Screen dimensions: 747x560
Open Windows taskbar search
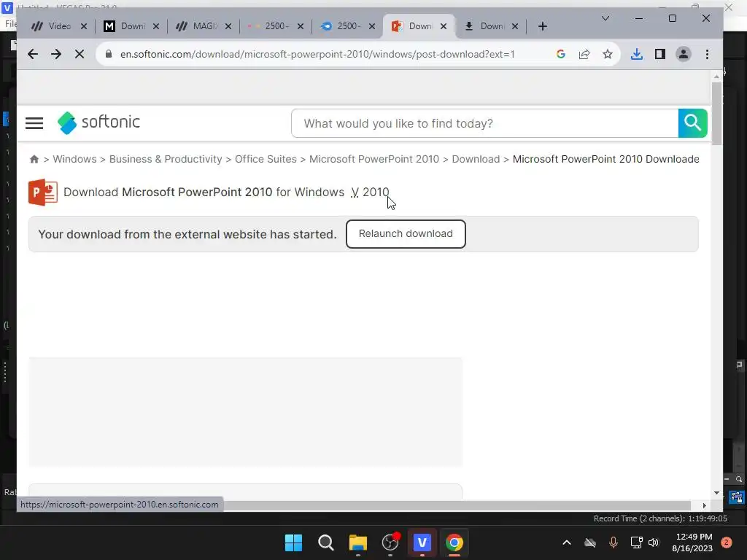[x=326, y=542]
